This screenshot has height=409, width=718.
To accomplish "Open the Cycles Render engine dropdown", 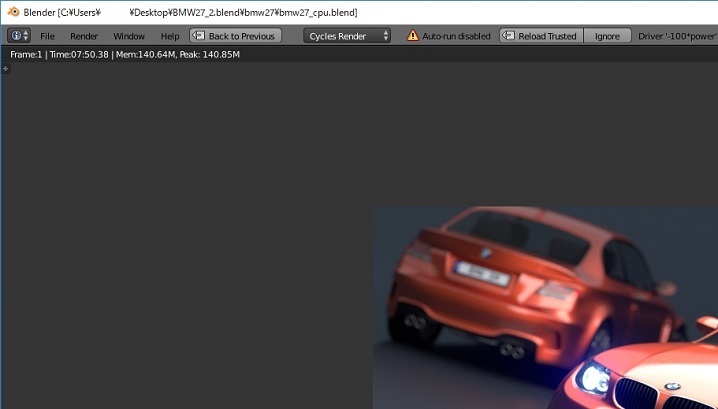I will 347,36.
